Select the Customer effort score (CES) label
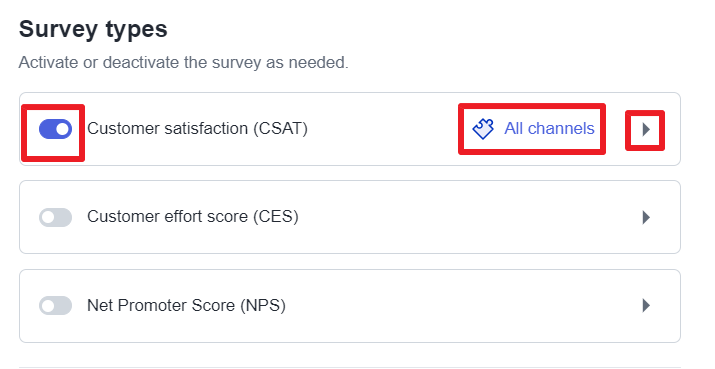This screenshot has width=715, height=369. [x=193, y=216]
